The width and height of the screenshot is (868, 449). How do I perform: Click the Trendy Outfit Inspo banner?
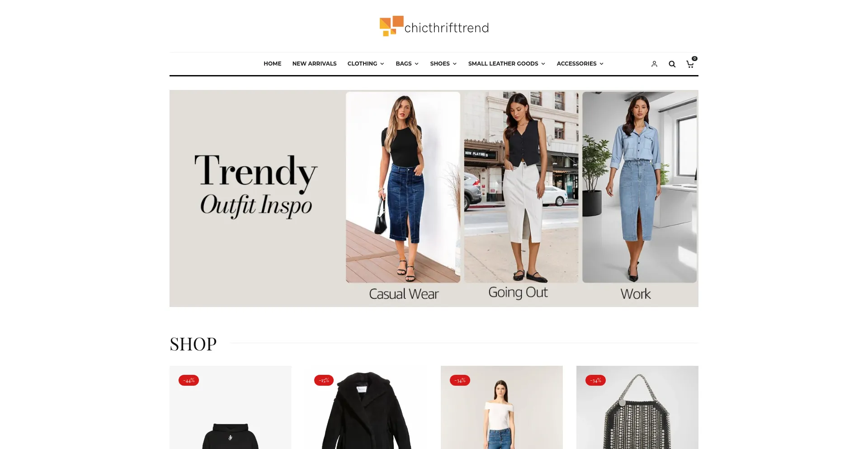434,199
